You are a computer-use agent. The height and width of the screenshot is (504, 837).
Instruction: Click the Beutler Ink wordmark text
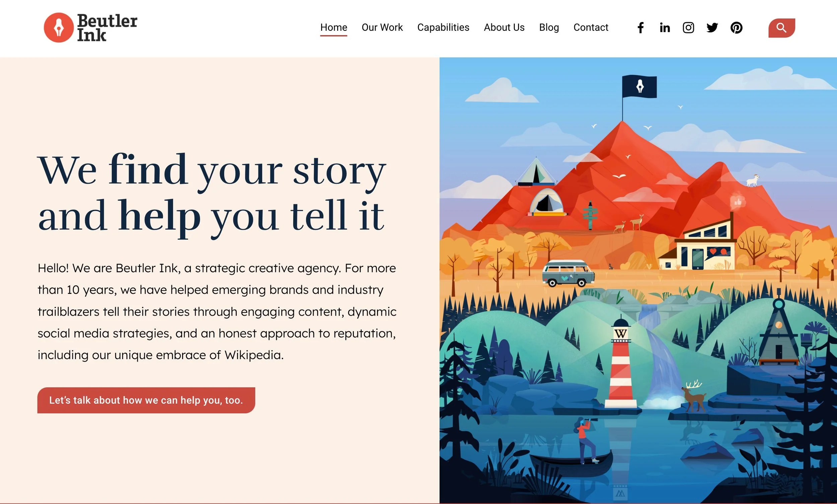click(x=107, y=27)
